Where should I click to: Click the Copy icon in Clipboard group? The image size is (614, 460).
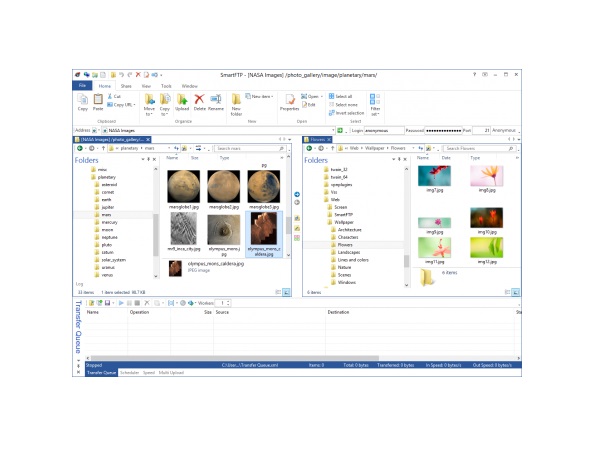click(82, 103)
